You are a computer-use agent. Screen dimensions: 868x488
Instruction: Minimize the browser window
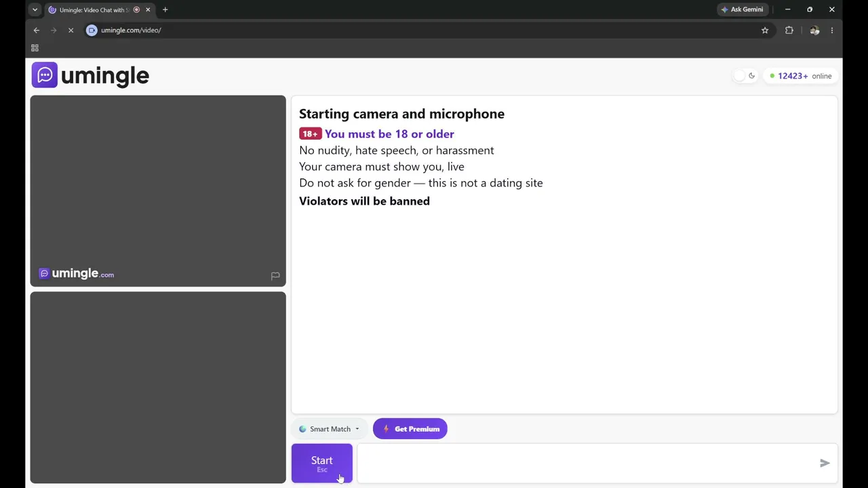(x=787, y=9)
